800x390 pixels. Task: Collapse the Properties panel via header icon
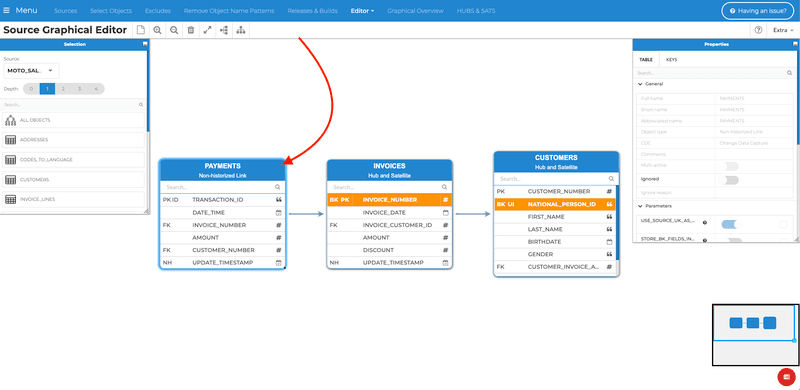pyautogui.click(x=795, y=44)
